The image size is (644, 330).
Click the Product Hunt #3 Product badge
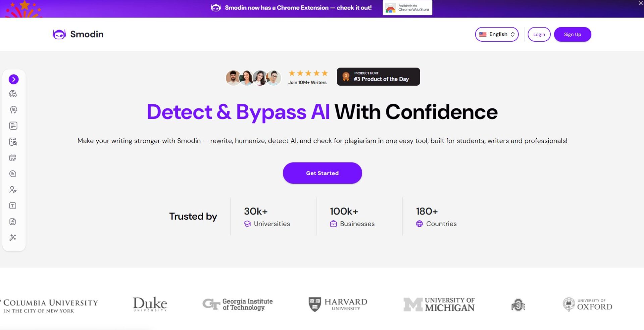378,77
